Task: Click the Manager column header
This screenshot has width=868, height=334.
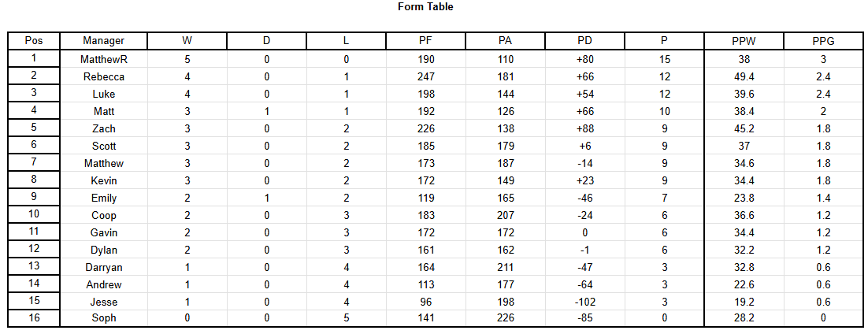Action: click(x=103, y=40)
